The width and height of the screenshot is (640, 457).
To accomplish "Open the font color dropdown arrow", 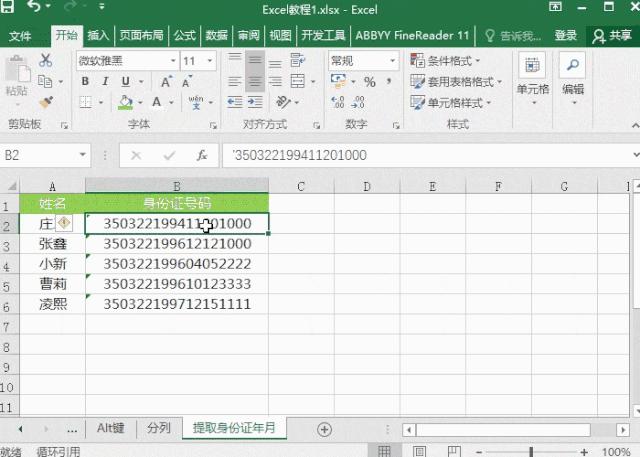I will point(171,102).
